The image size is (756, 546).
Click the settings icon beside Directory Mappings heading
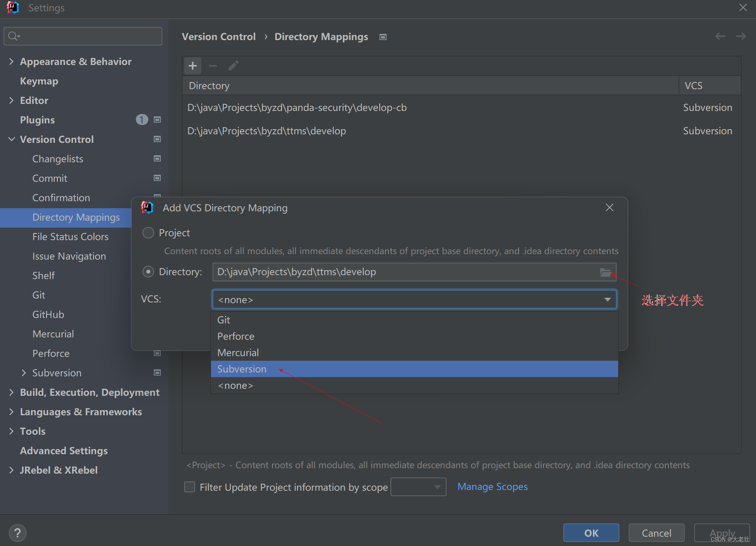coord(383,37)
